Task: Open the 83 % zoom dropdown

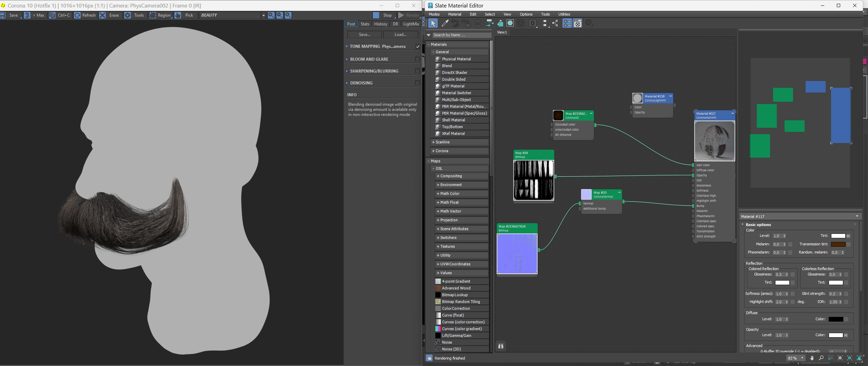Action: (x=802, y=358)
